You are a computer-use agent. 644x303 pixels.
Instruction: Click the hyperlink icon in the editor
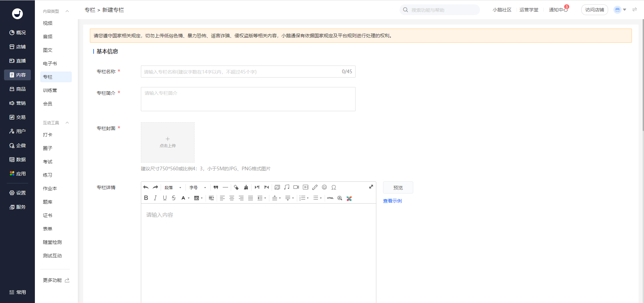(x=315, y=187)
